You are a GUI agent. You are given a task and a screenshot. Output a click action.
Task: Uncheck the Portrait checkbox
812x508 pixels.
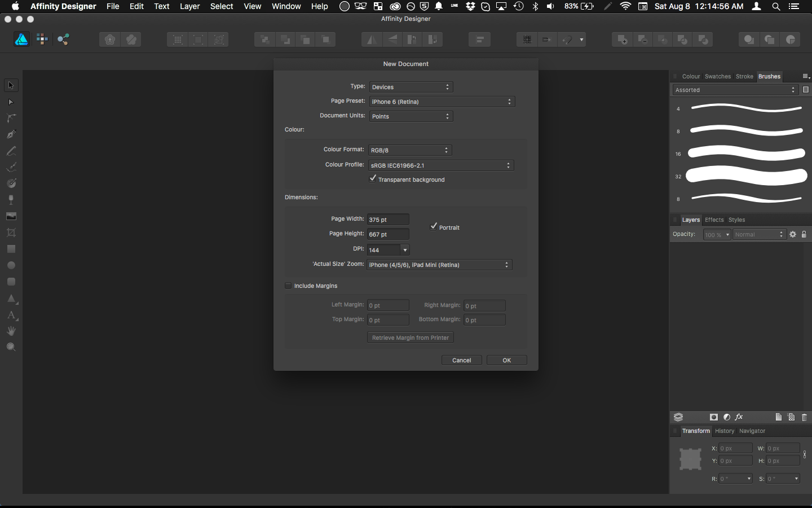[434, 227]
